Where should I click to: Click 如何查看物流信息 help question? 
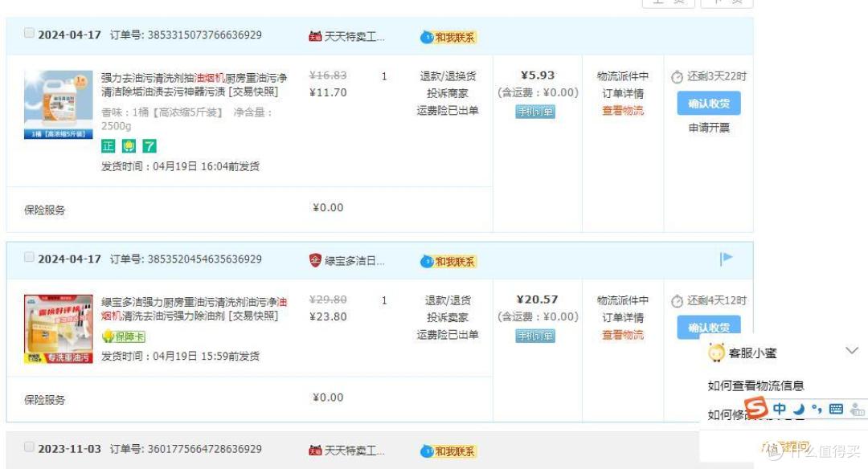pos(755,385)
